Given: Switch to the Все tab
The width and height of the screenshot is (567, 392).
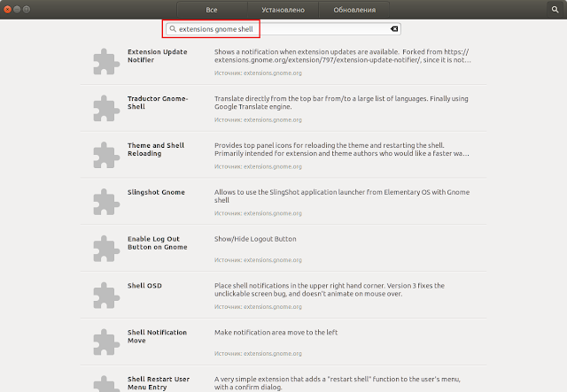Looking at the screenshot, I should (212, 10).
